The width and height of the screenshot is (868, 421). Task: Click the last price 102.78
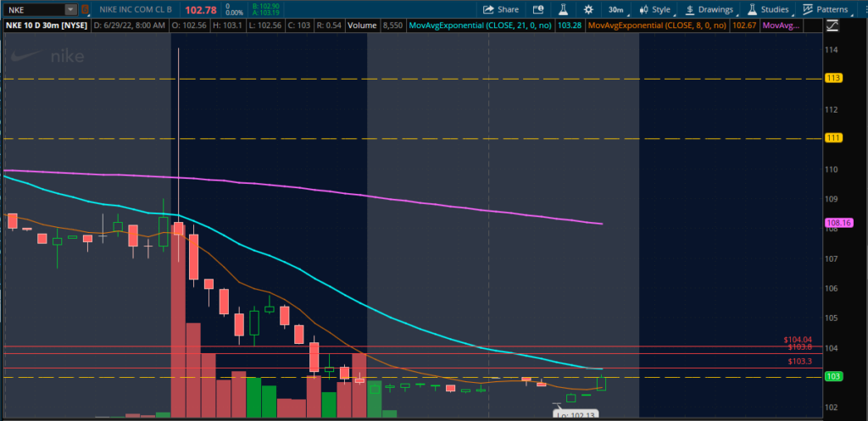[200, 10]
